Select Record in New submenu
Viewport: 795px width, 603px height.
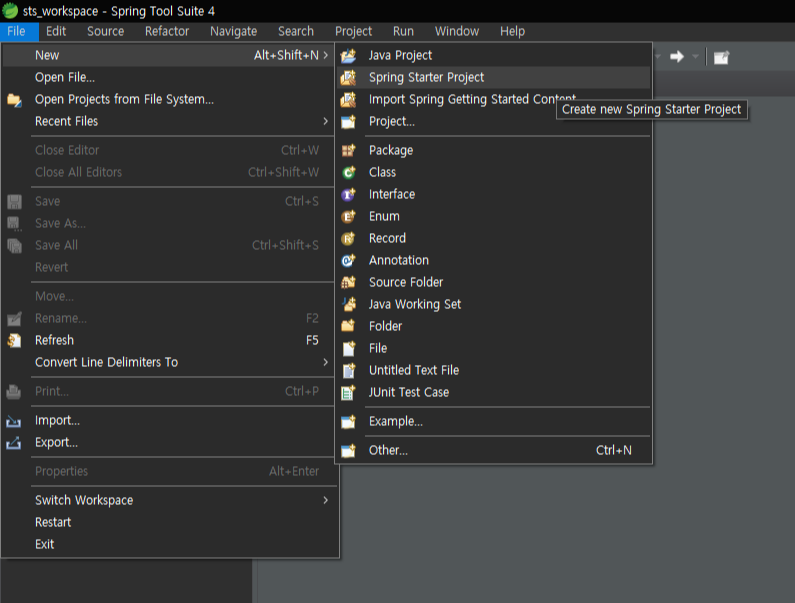click(x=493, y=238)
